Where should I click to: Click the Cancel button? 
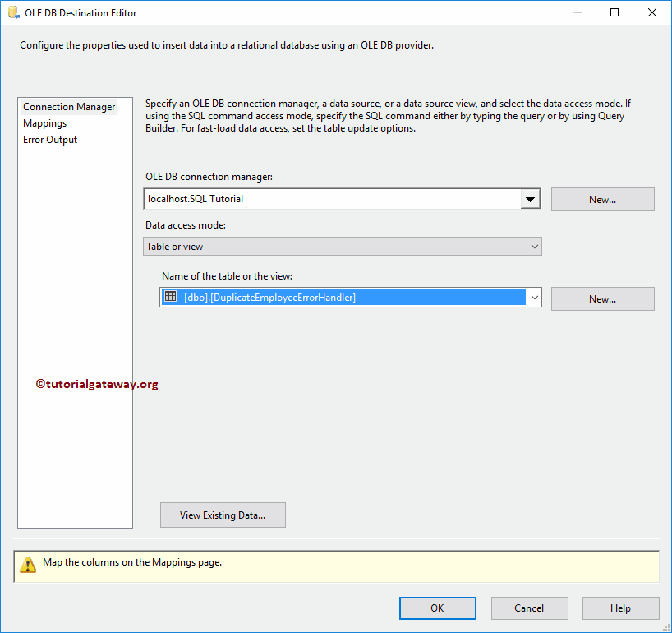tap(529, 608)
